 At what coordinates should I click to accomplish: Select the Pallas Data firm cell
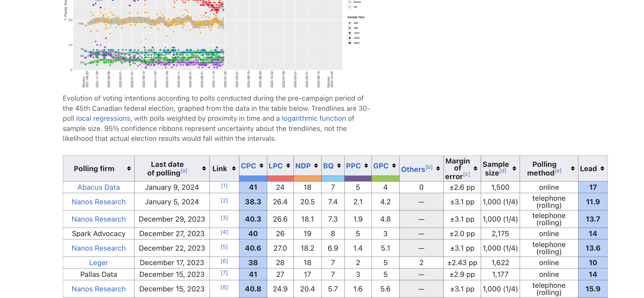(99, 274)
